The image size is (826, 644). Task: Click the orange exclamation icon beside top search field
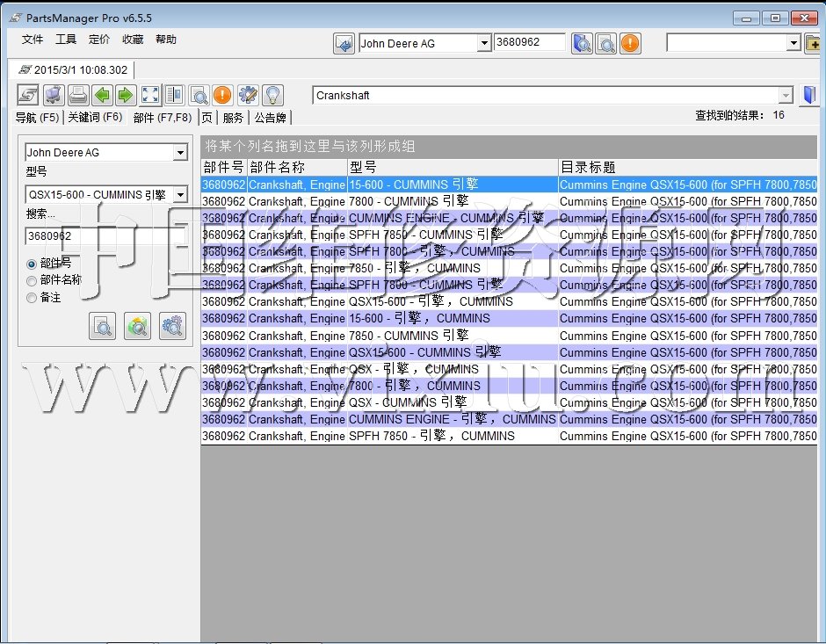[x=630, y=43]
